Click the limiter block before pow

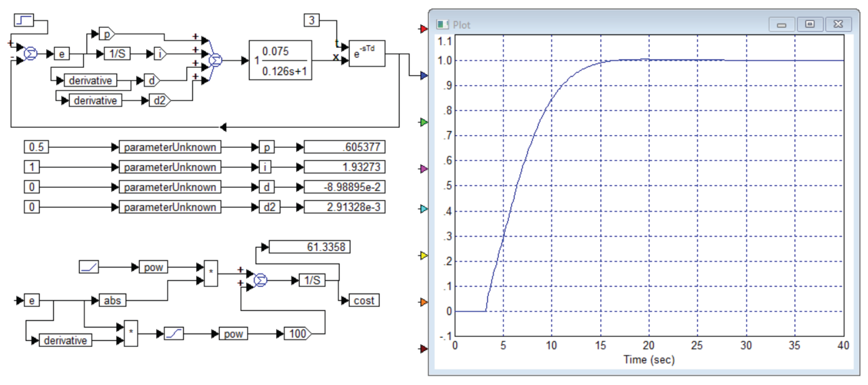pyautogui.click(x=174, y=334)
